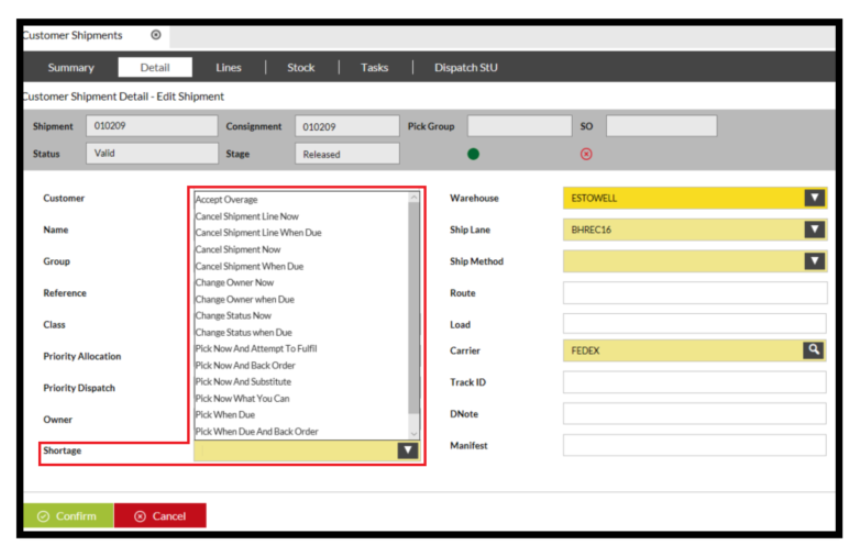The image size is (851, 550).
Task: Click the Track ID input field
Action: click(694, 383)
